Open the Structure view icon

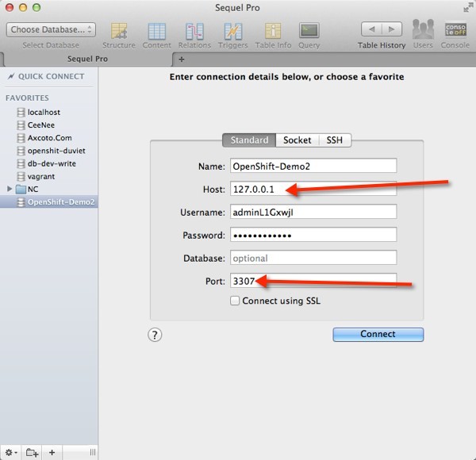[119, 31]
